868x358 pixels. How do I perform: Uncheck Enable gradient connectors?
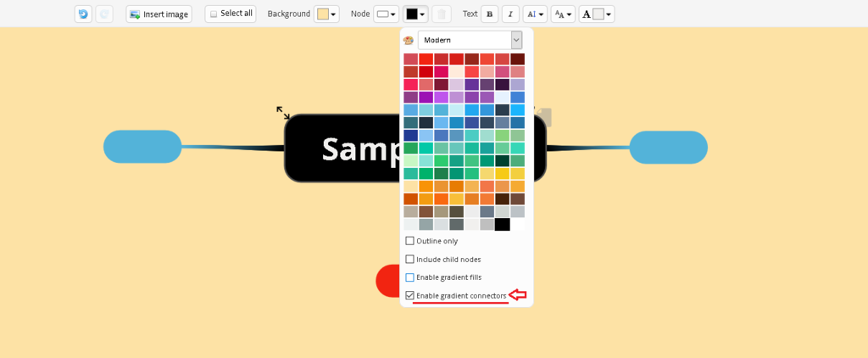(x=409, y=295)
